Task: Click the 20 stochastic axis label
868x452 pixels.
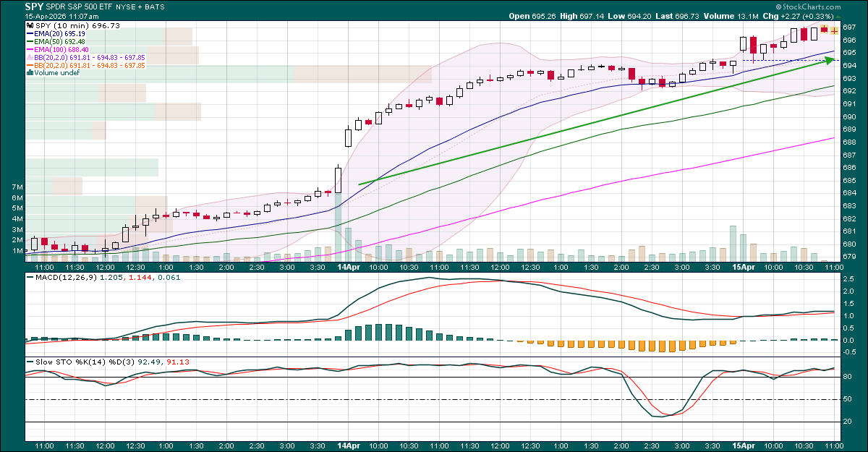Action: point(847,422)
